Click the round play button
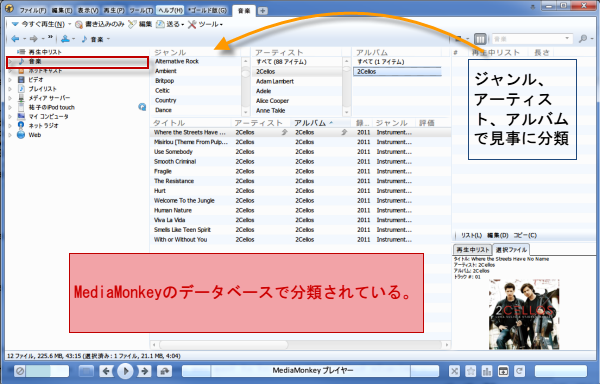This screenshot has width=600, height=384. [125, 371]
